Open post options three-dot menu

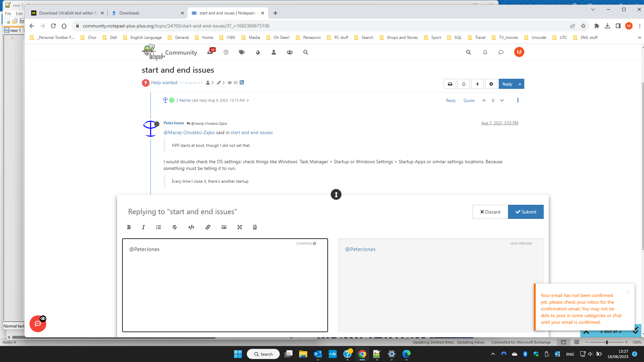518,100
